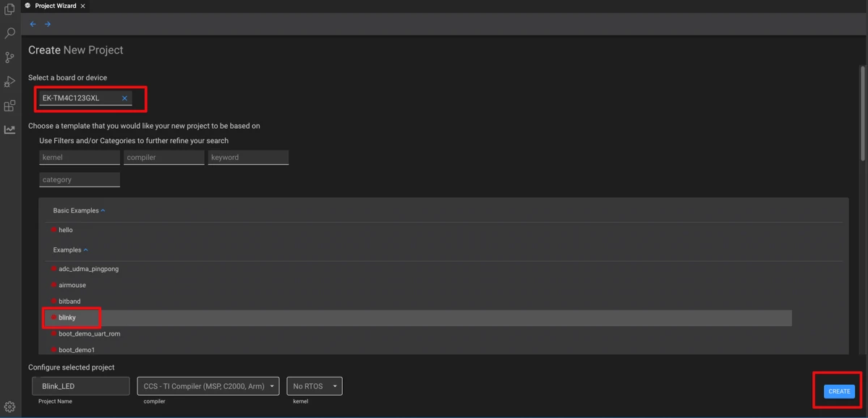Clear the EK-TM4C123GXL board selection
Image resolution: width=868 pixels, height=418 pixels.
[124, 98]
